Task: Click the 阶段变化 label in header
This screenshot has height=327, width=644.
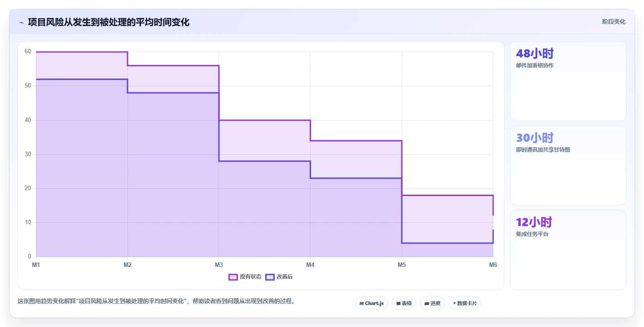Action: (614, 22)
